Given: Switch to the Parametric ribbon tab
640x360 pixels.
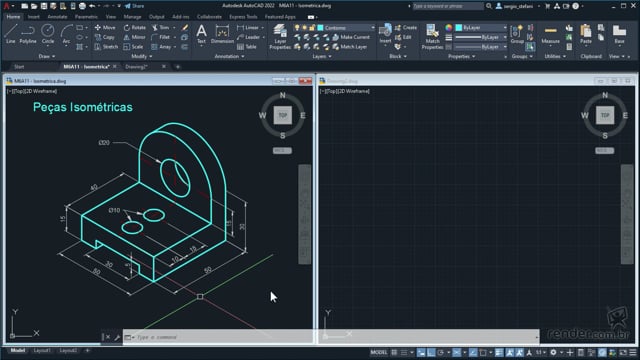Looking at the screenshot, I should tap(86, 17).
